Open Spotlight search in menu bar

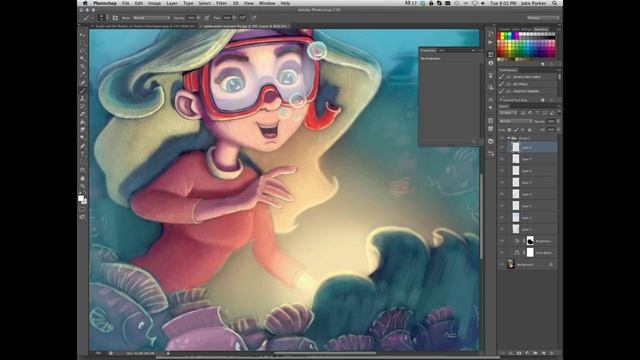pos(555,3)
